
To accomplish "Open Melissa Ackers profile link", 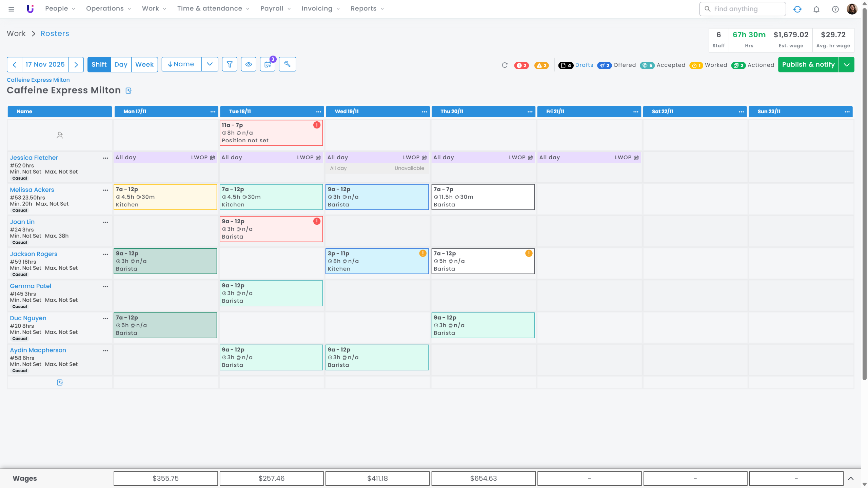I will (x=32, y=190).
